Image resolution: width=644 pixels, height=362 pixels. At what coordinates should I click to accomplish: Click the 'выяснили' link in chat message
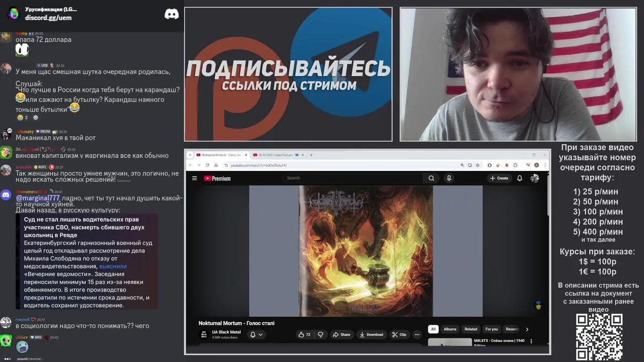113,266
